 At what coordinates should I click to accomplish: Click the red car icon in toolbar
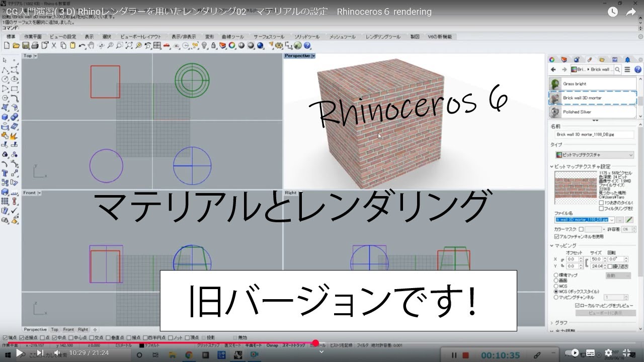click(166, 45)
